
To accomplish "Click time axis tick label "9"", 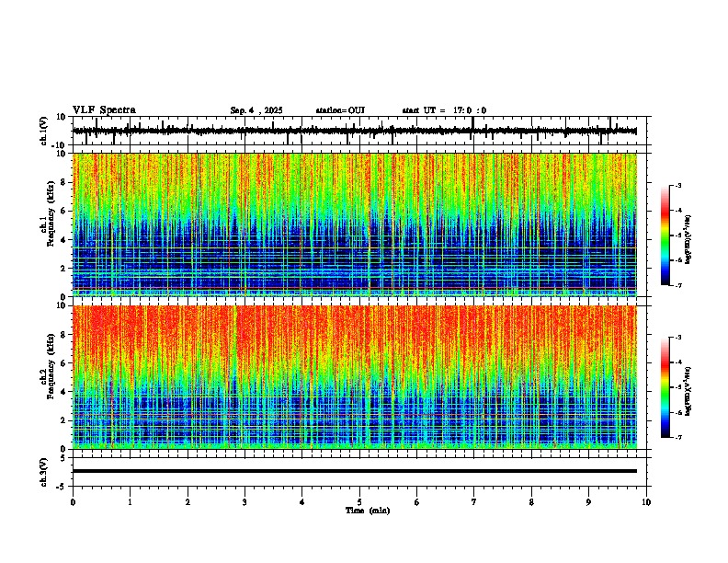I will click(588, 502).
